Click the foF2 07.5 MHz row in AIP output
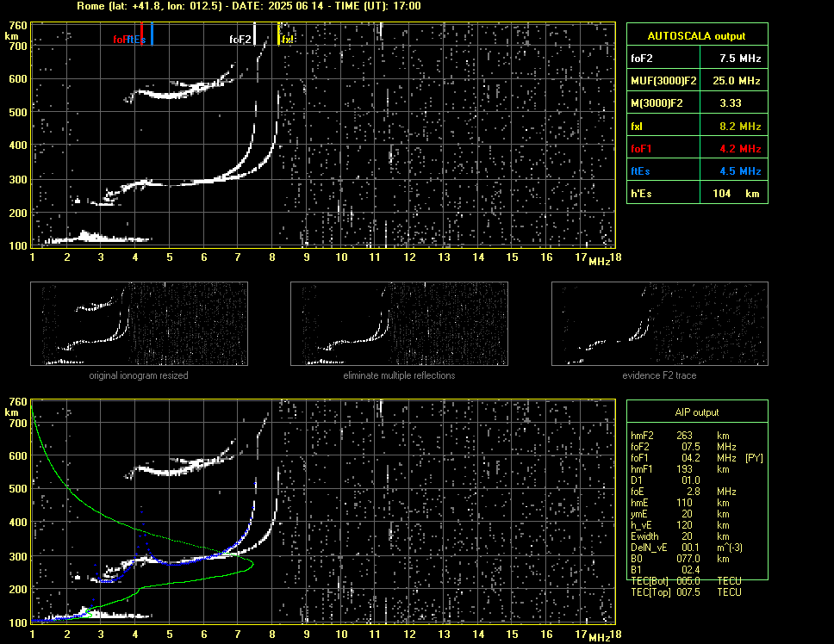834x644 pixels. coord(683,446)
